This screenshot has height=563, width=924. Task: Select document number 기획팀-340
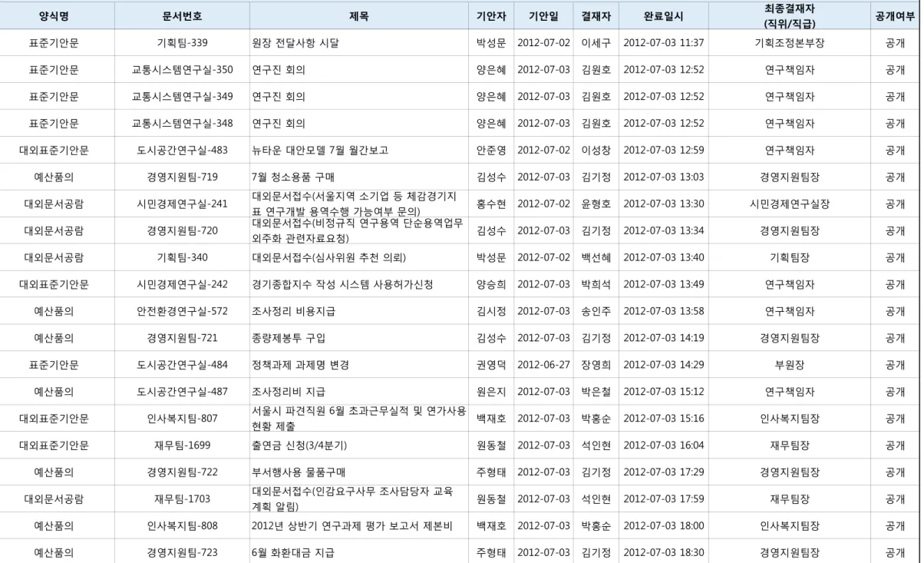click(182, 258)
